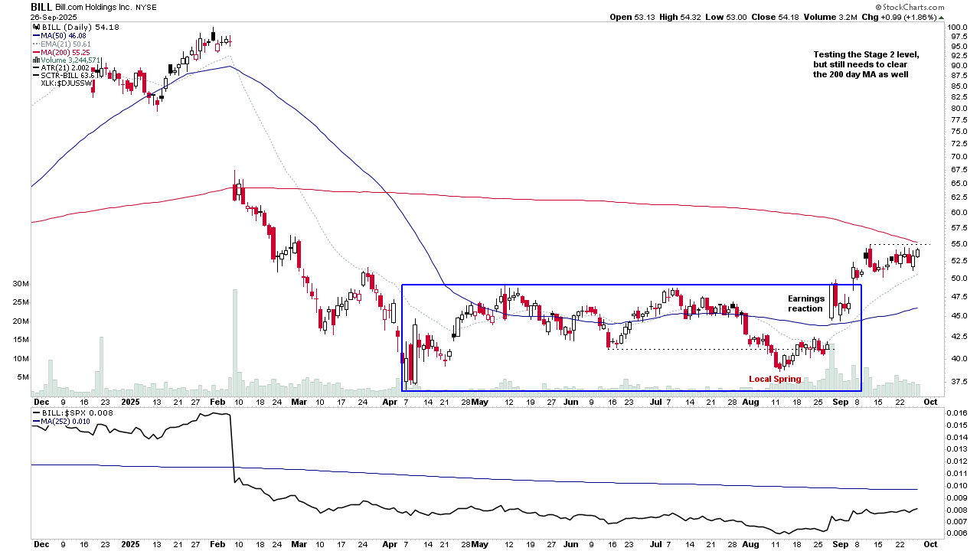Click the red MA(200) legend line swatch
This screenshot has height=551, width=980.
(x=36, y=52)
